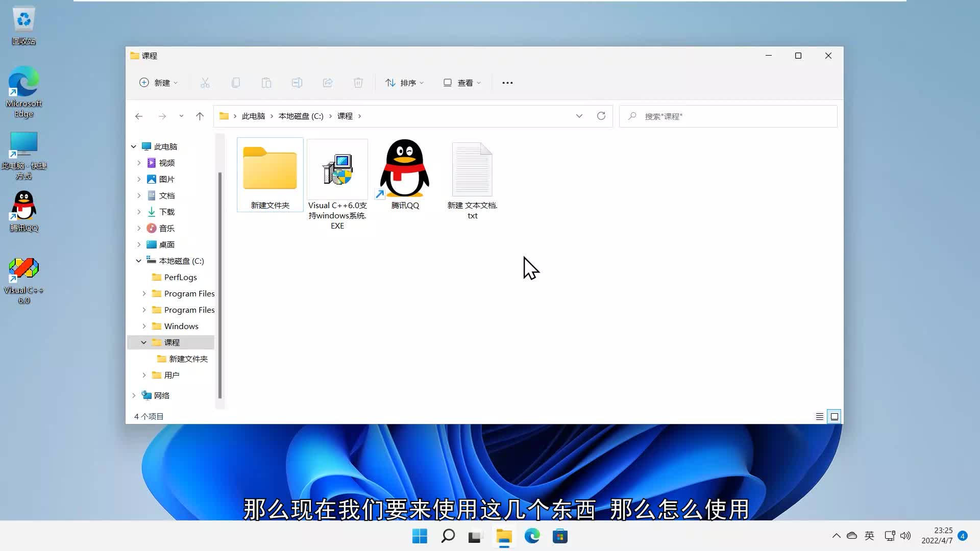Click File Explorer on taskbar
The height and width of the screenshot is (551, 980).
tap(504, 536)
